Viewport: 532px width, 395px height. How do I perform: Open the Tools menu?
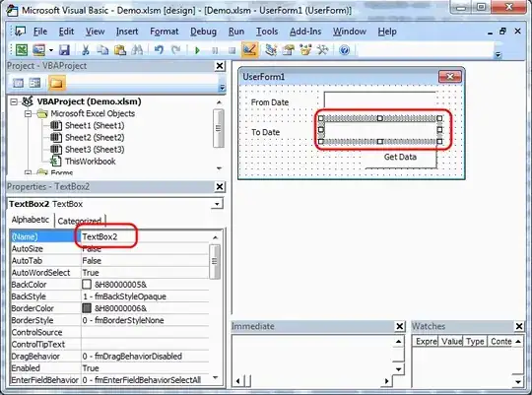(x=267, y=32)
